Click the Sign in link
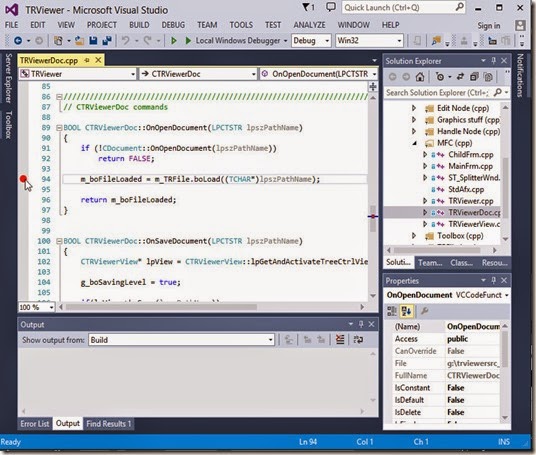 pos(488,26)
